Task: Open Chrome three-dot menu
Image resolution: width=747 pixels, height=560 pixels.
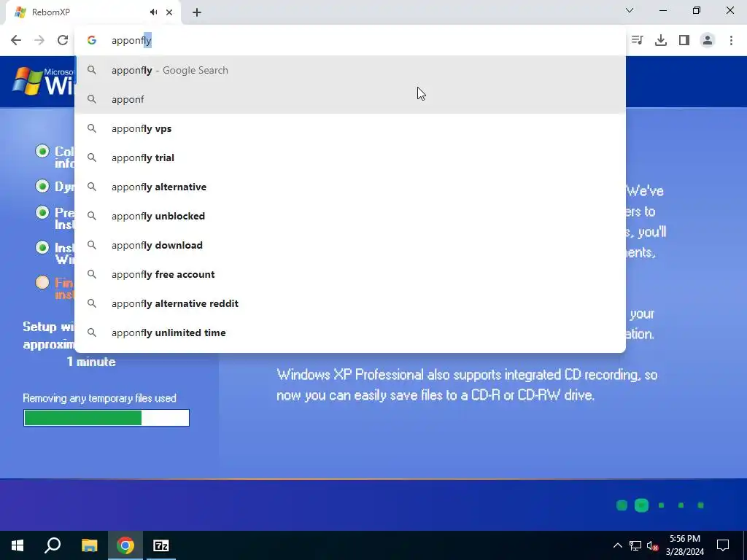Action: click(x=731, y=40)
